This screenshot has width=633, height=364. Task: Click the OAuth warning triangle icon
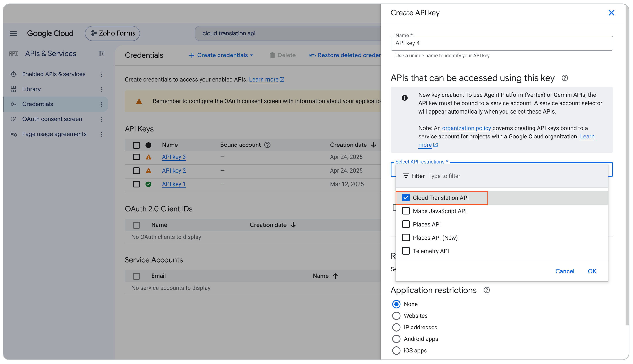tap(139, 101)
